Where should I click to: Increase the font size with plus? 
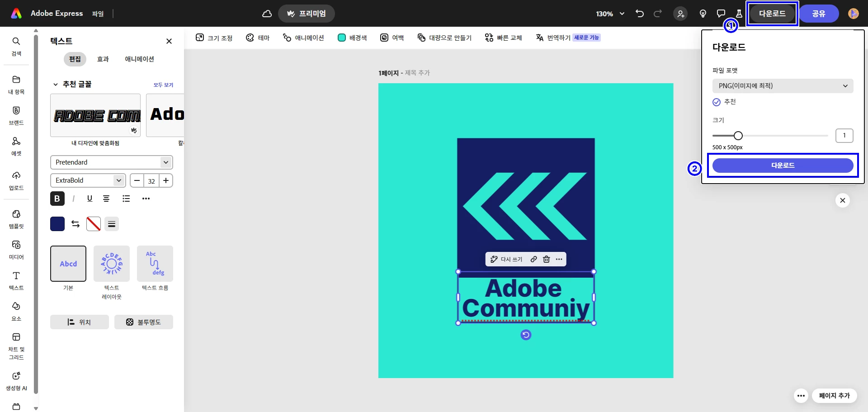166,180
